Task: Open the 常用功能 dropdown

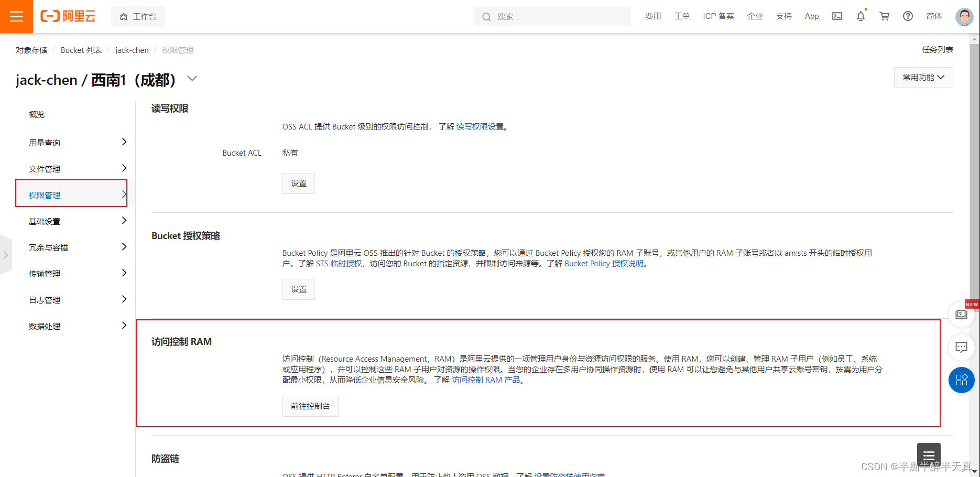Action: click(923, 77)
